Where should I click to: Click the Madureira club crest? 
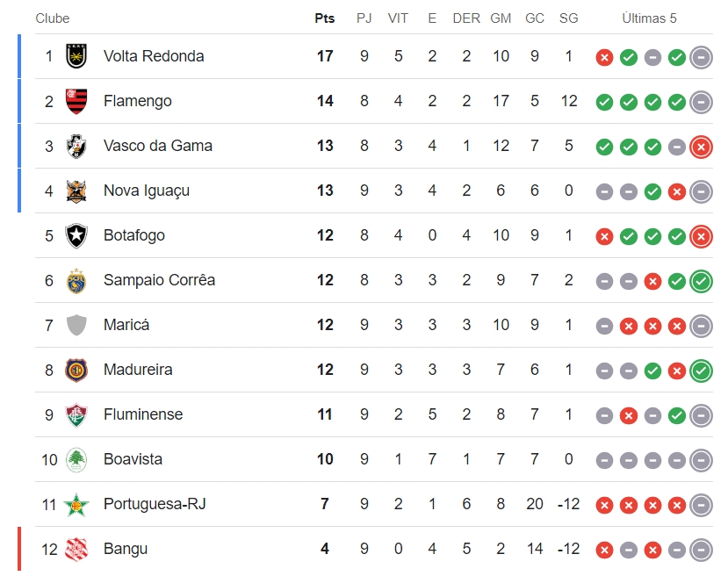tap(76, 370)
